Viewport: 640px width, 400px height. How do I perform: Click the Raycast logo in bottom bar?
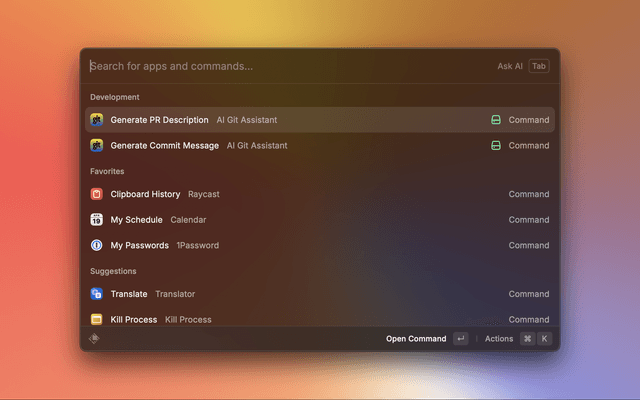94,339
